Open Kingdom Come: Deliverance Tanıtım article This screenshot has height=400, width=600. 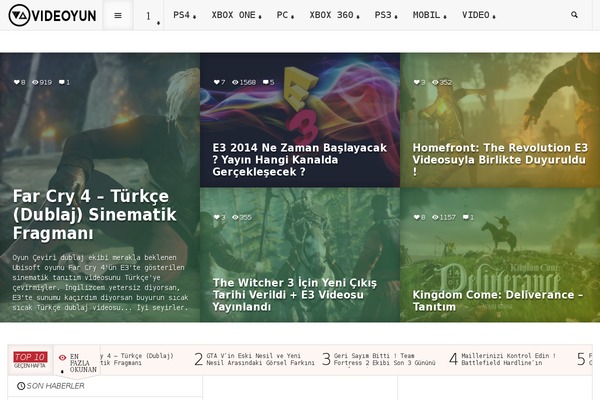point(498,300)
